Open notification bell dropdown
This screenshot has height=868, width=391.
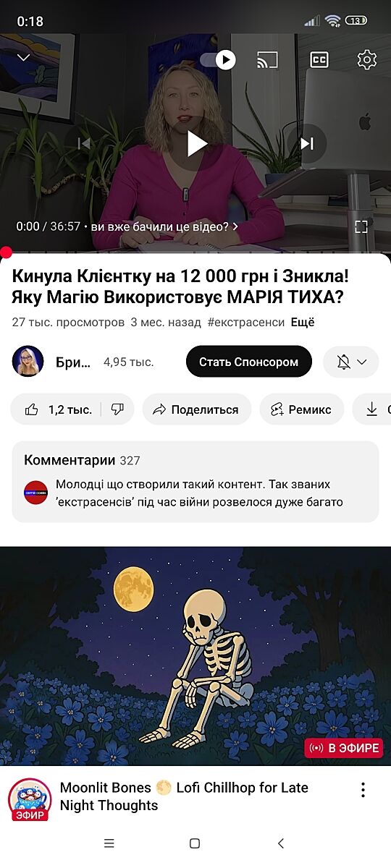(x=351, y=362)
